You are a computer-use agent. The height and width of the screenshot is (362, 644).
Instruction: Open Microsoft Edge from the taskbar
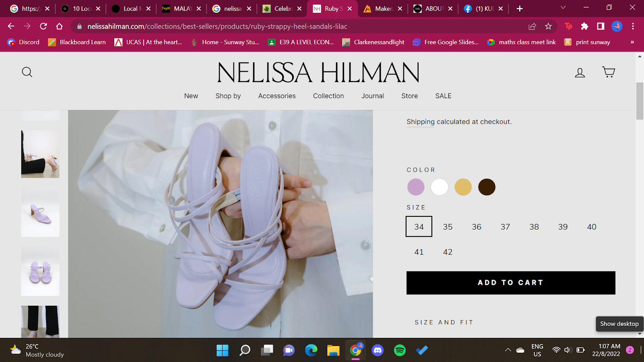tap(311, 350)
